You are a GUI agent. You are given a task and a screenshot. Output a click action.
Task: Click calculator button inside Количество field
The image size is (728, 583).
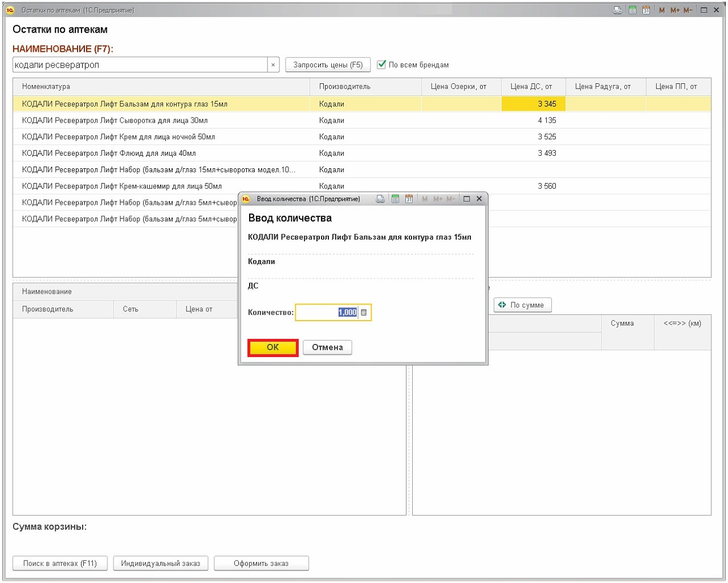click(x=364, y=313)
